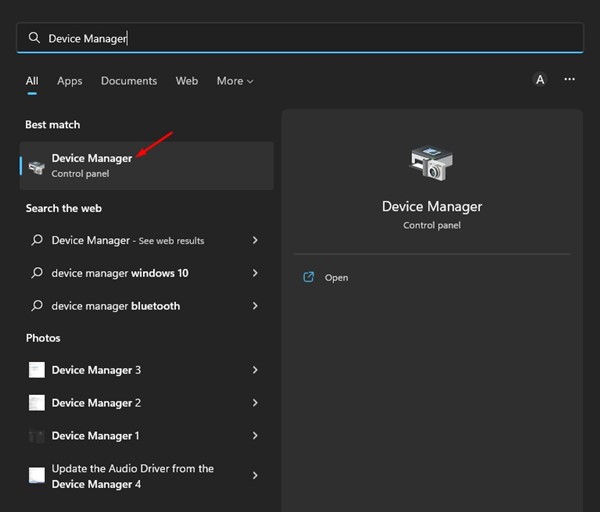600x512 pixels.
Task: Switch to the Documents tab
Action: click(x=129, y=81)
